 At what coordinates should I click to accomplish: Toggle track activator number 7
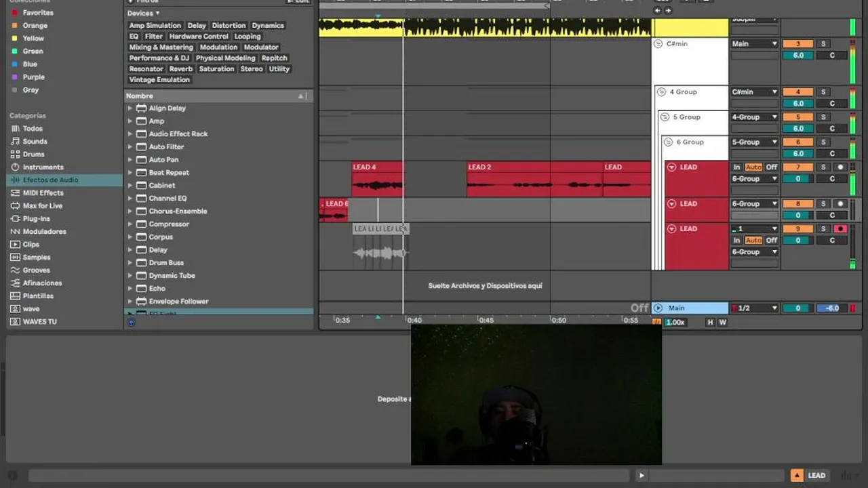[798, 167]
